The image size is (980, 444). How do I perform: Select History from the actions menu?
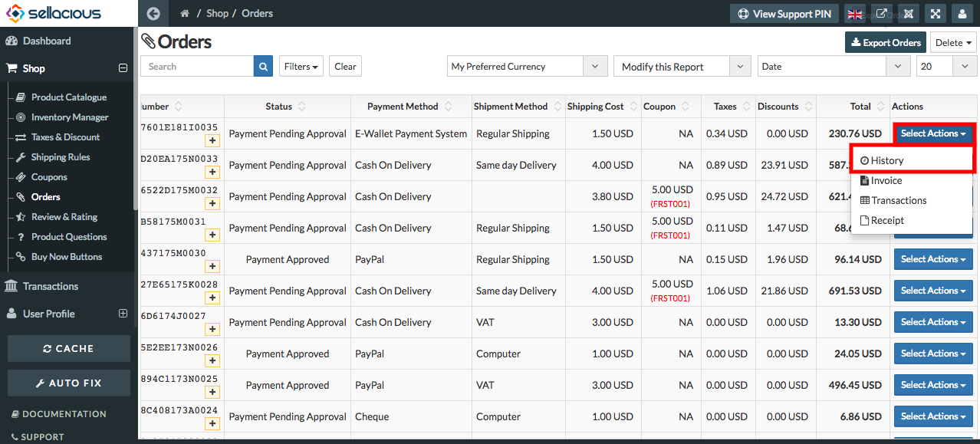887,160
